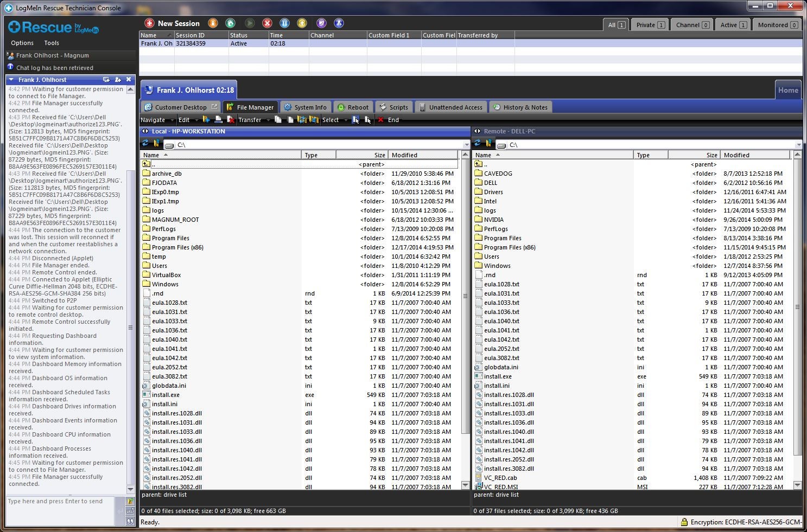
Task: Open the Tools menu
Action: pyautogui.click(x=52, y=43)
